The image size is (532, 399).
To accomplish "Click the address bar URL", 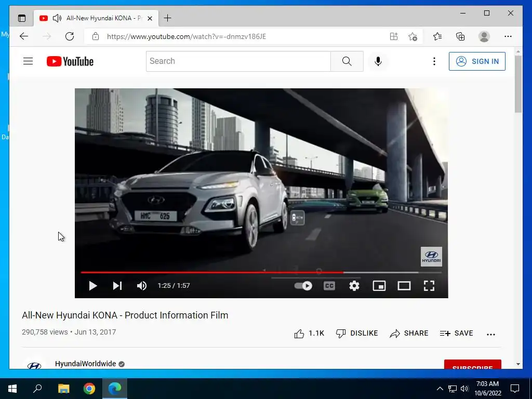I will (187, 36).
